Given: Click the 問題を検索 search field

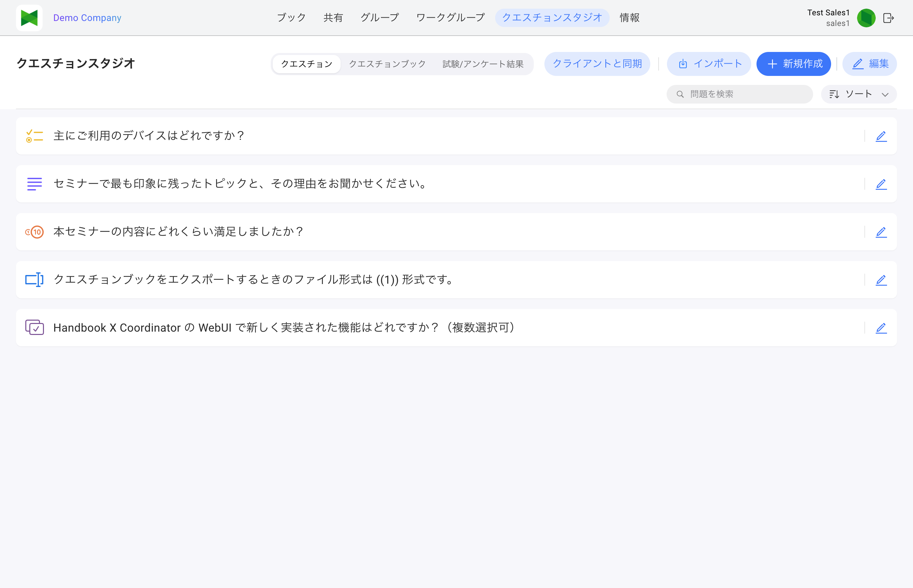Looking at the screenshot, I should point(740,94).
